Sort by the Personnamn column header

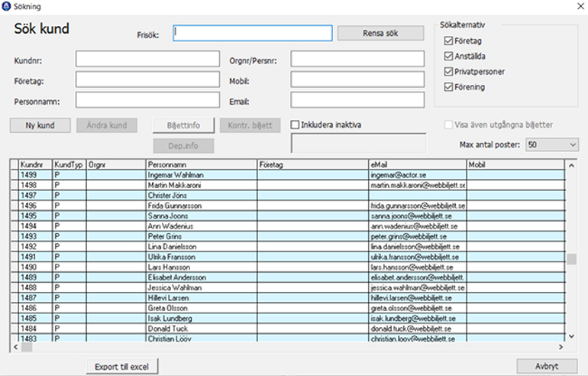coord(202,165)
